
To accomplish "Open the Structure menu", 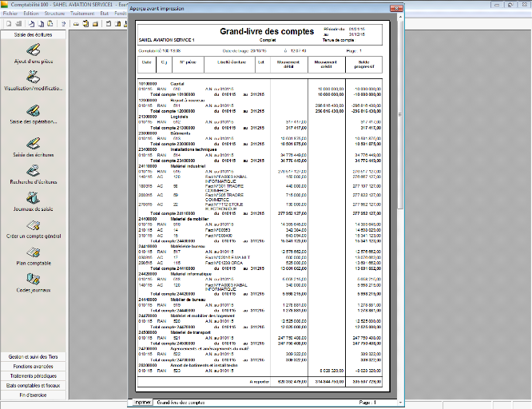I will click(x=54, y=14).
